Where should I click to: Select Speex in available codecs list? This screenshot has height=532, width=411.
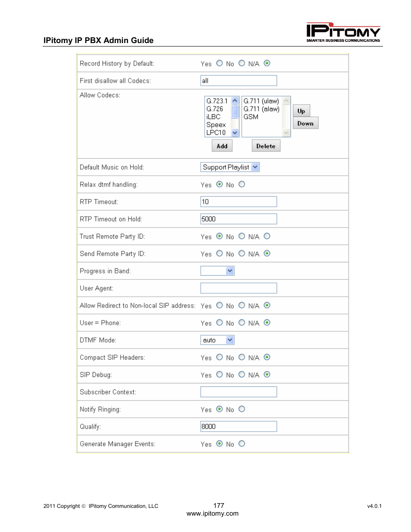[216, 125]
